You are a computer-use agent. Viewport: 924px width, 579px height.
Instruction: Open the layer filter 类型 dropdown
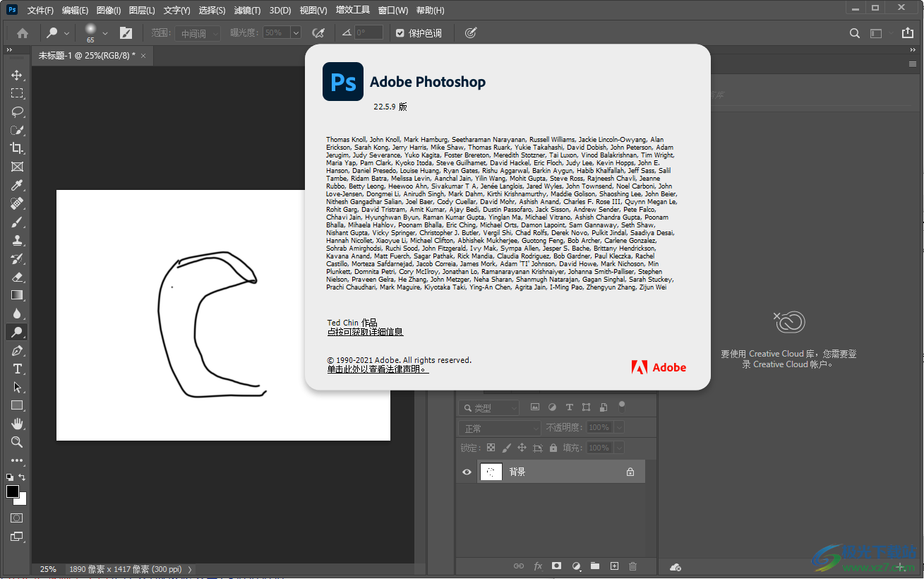point(488,407)
